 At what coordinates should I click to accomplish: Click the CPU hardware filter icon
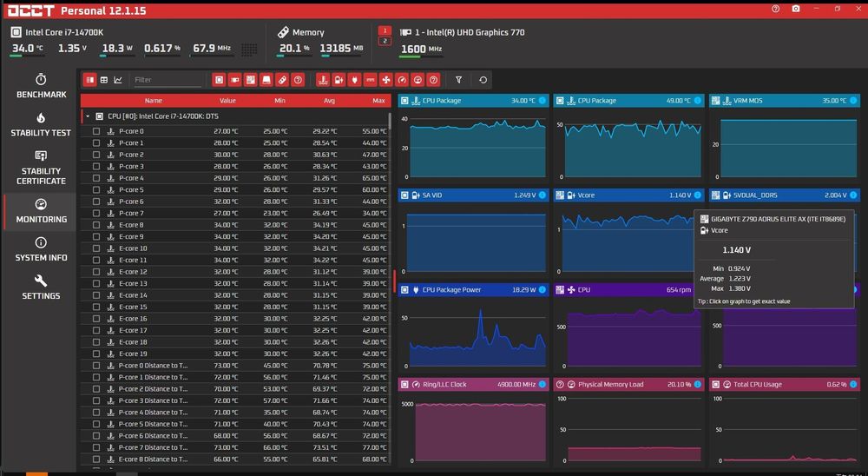(x=219, y=80)
